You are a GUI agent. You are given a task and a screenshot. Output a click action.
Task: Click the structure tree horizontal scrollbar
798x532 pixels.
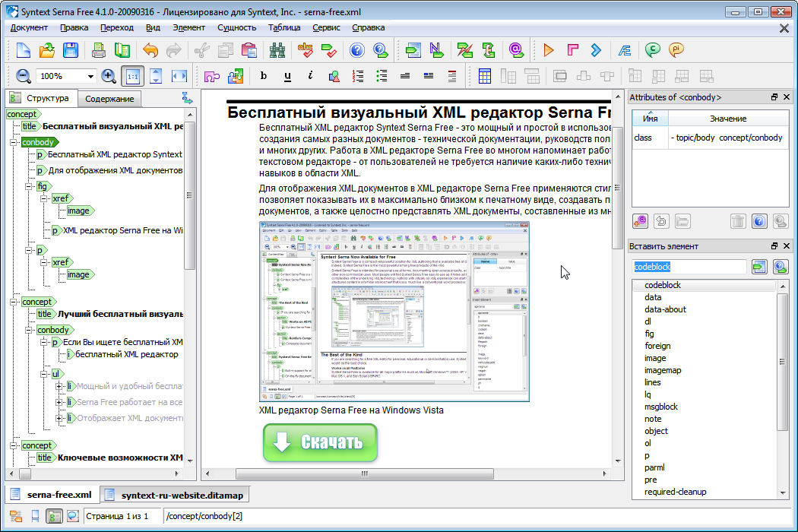[x=95, y=473]
